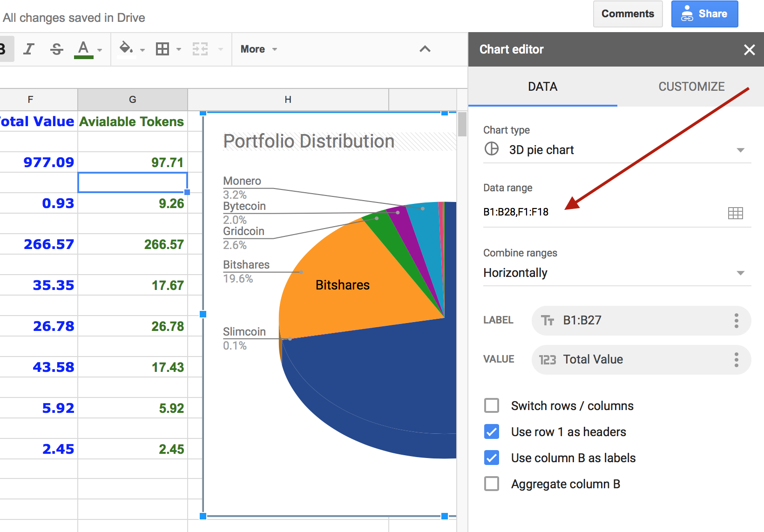
Task: Expand the text color dropdown arrow
Action: [x=99, y=49]
